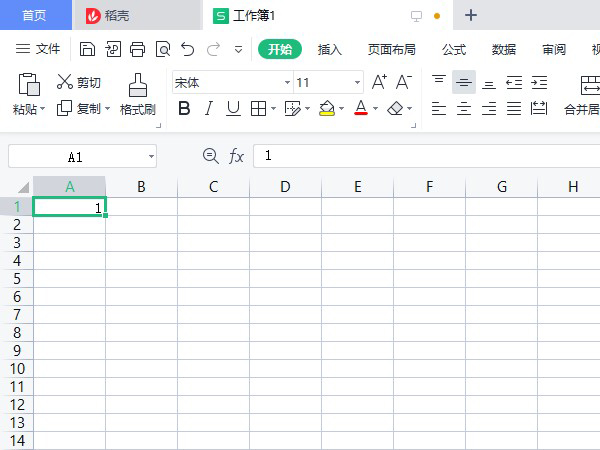This screenshot has width=600, height=450.
Task: Increase font size with A+ icon
Action: 379,83
